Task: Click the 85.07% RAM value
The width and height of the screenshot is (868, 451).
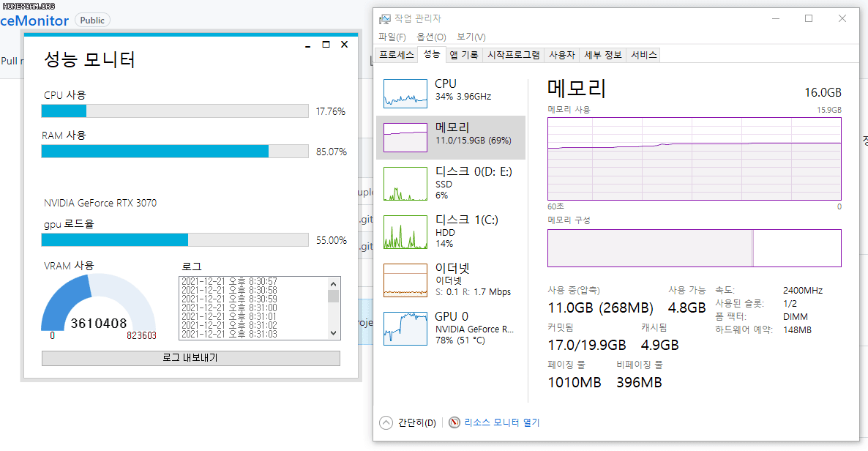Action: point(332,152)
